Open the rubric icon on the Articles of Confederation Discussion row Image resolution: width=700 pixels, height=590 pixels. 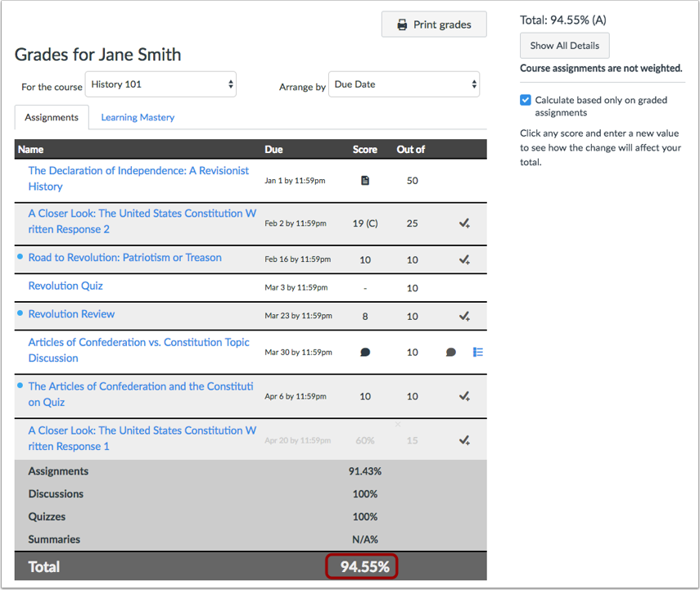click(x=477, y=351)
